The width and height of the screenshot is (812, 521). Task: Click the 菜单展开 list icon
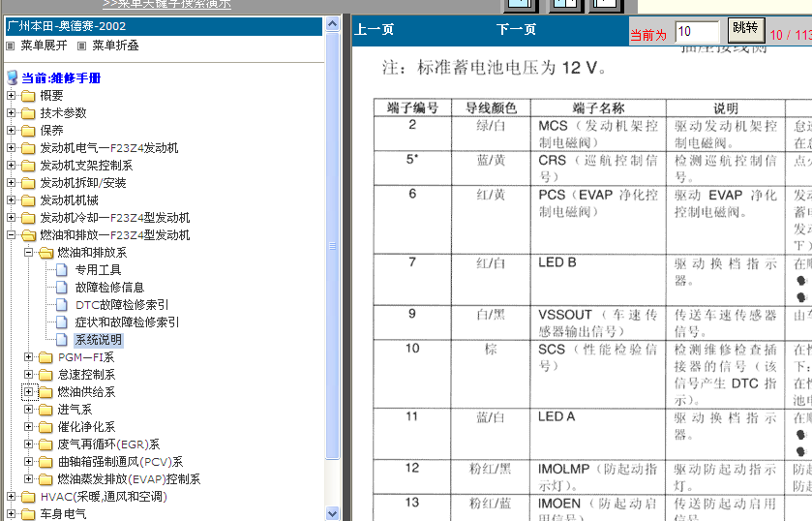point(10,46)
